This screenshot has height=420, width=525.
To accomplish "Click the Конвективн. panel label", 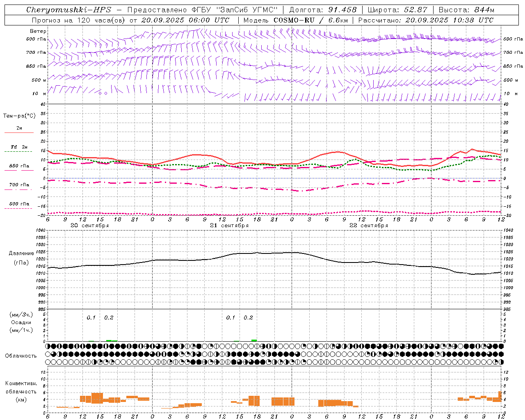I will pyautogui.click(x=21, y=383).
